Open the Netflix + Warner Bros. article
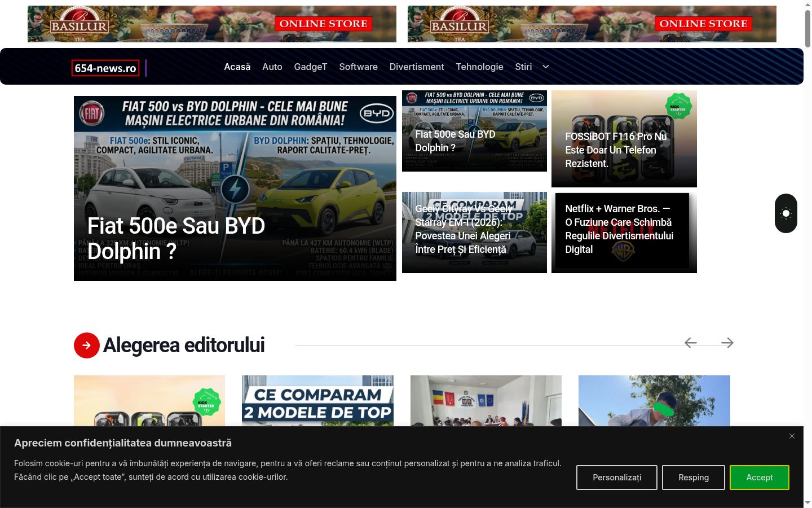This screenshot has width=812, height=508. tap(624, 233)
